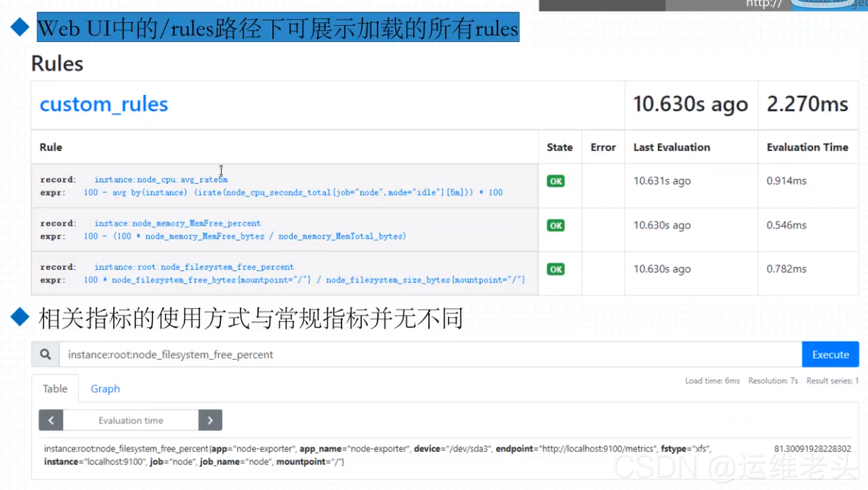Viewport: 868px width, 490px height.
Task: Open the custom_rules group link
Action: tap(104, 104)
